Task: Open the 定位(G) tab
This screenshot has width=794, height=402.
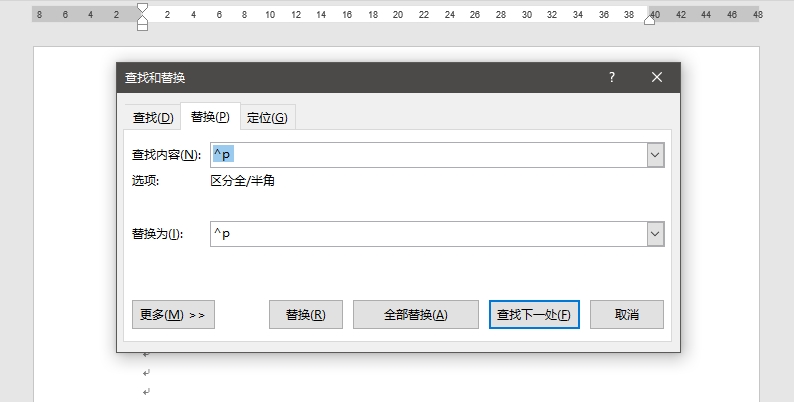Action: (267, 118)
